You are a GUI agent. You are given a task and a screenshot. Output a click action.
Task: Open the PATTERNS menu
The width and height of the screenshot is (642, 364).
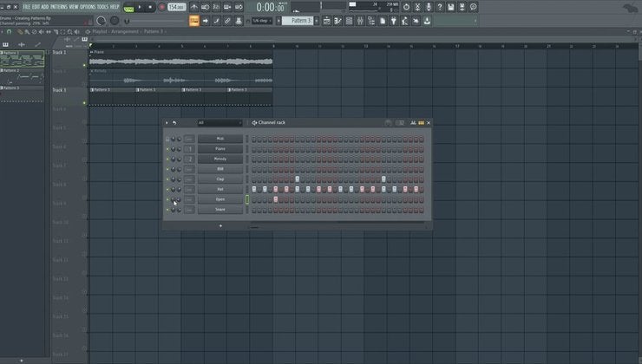pos(59,7)
